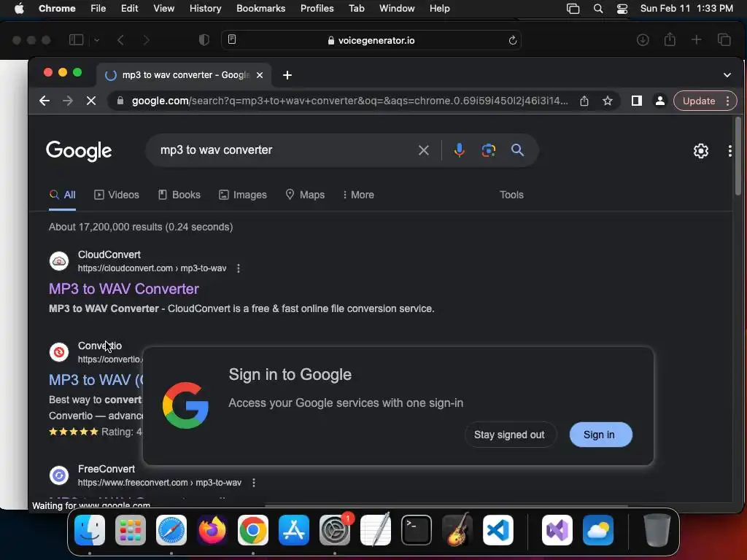Open Convertio MP3 to WAV link
This screenshot has height=560, width=747.
click(x=96, y=380)
